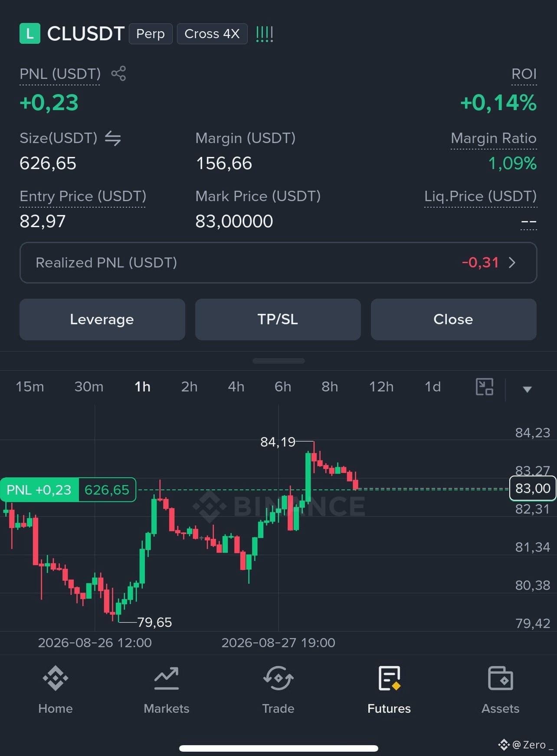Open Realized PNL details chevron
The width and height of the screenshot is (557, 756).
pos(512,263)
